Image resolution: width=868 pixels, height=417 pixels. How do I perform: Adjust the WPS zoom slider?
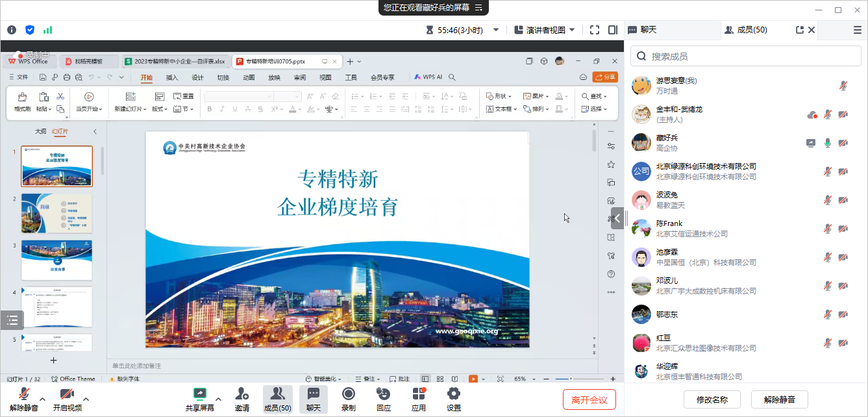click(x=571, y=379)
